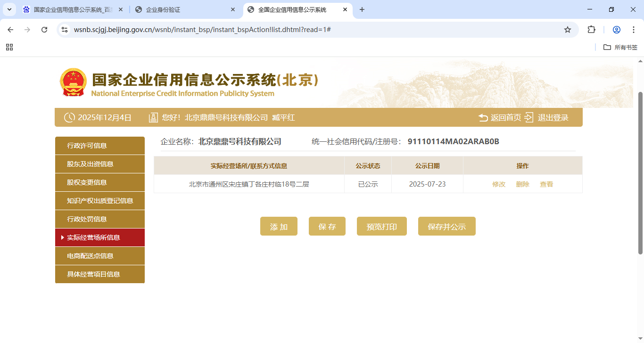The image size is (644, 343).
Task: Close the 企业身份验证 tab
Action: coord(233,9)
